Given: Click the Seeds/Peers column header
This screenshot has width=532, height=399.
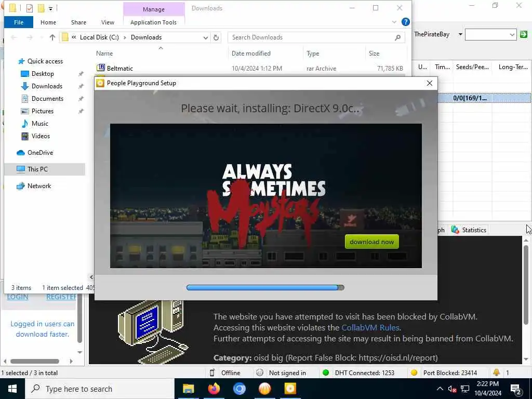Looking at the screenshot, I should [x=472, y=67].
